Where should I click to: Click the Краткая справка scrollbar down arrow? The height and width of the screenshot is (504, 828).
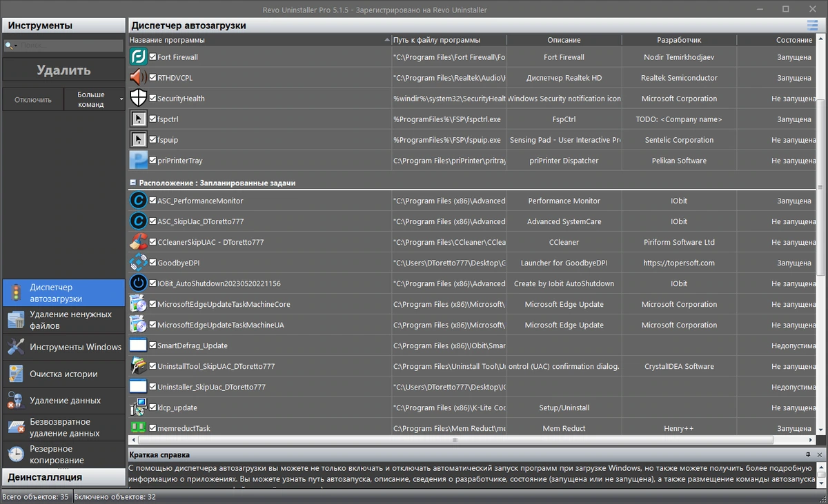[x=821, y=483]
